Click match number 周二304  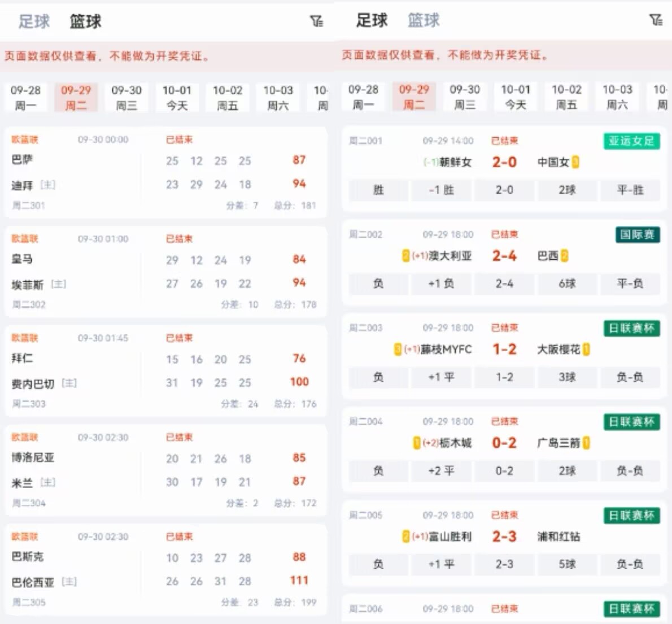28,503
